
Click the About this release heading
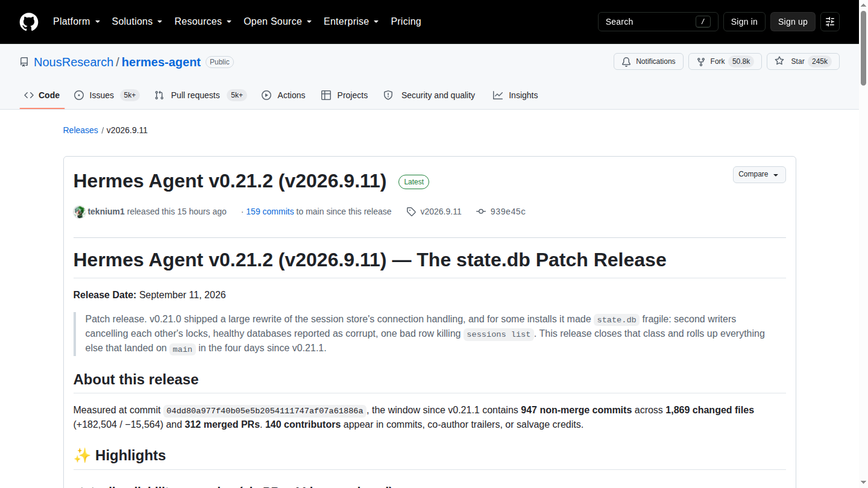pos(136,380)
